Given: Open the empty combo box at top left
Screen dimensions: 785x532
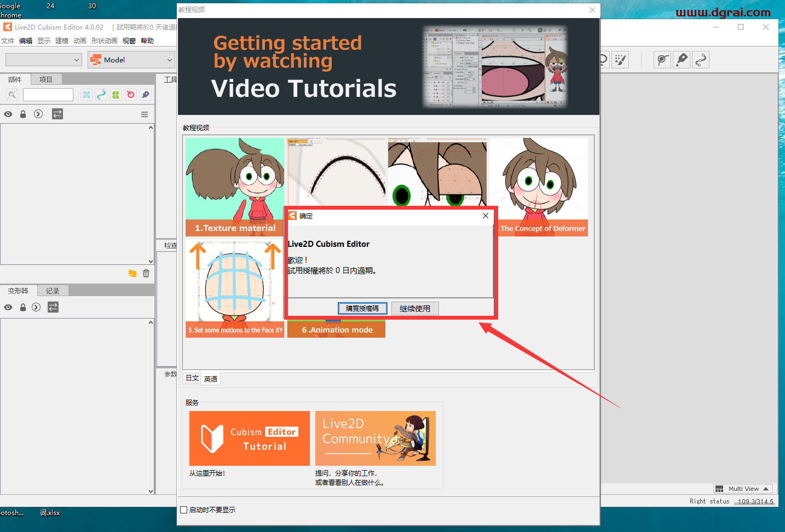Looking at the screenshot, I should [43, 60].
